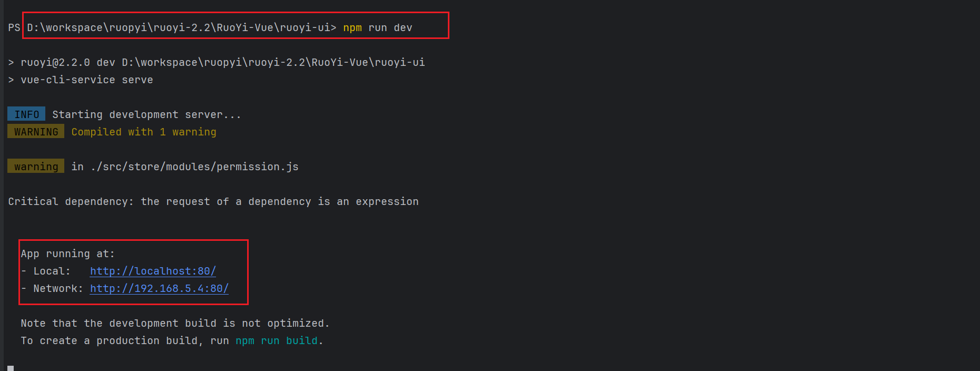Click the 'Compiled with 1 warning' text
980x371 pixels.
click(x=144, y=132)
